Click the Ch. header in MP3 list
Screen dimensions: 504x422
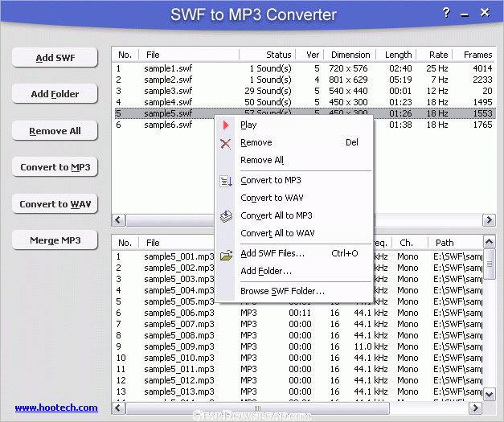coord(410,242)
